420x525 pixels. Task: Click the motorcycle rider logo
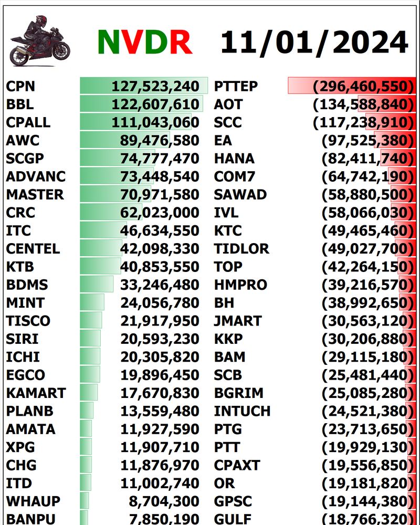tap(39, 41)
